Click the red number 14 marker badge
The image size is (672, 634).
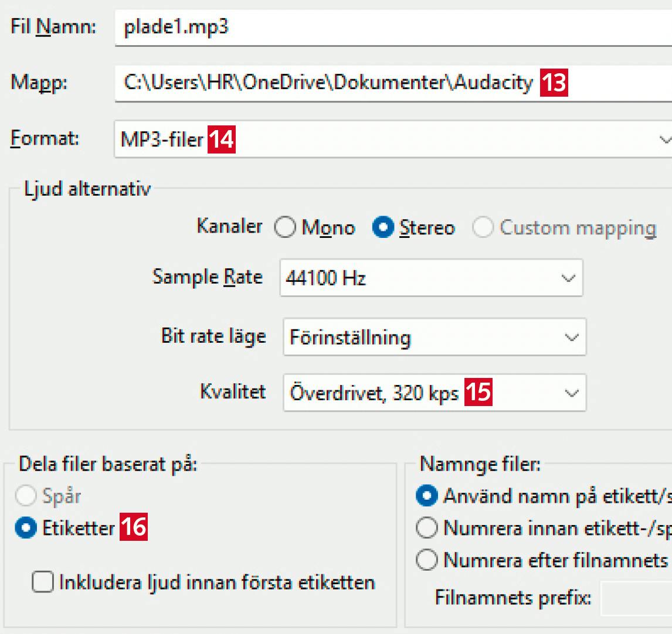click(221, 139)
